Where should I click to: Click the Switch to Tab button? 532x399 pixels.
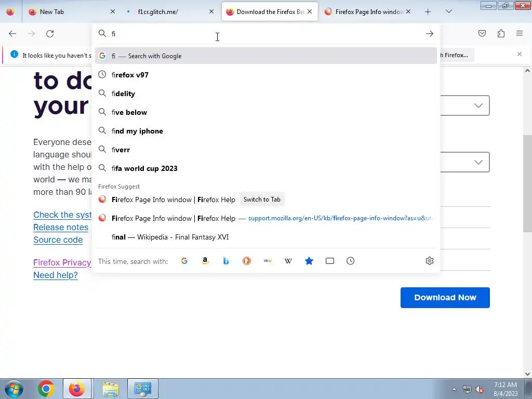pos(262,199)
